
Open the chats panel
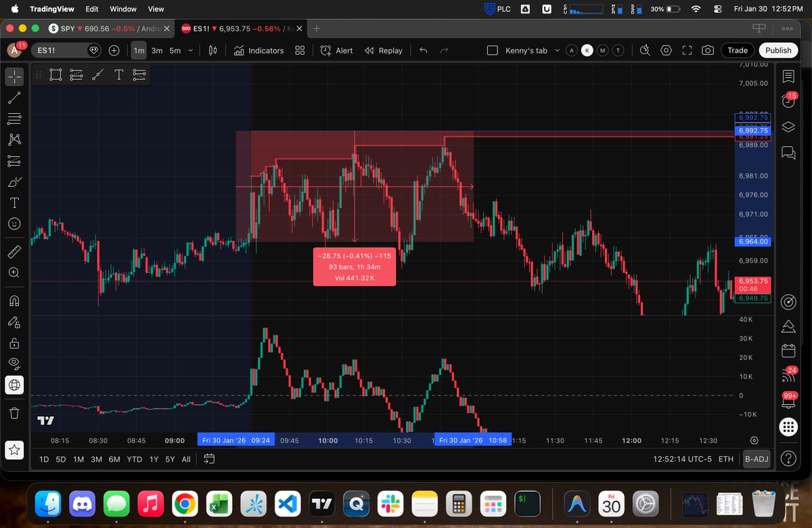[x=788, y=153]
